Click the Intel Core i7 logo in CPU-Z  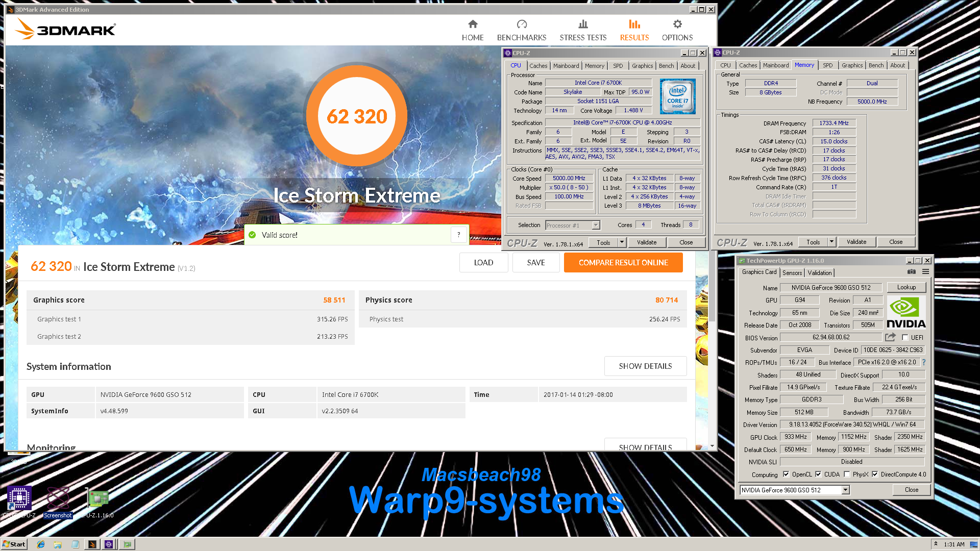click(x=677, y=96)
